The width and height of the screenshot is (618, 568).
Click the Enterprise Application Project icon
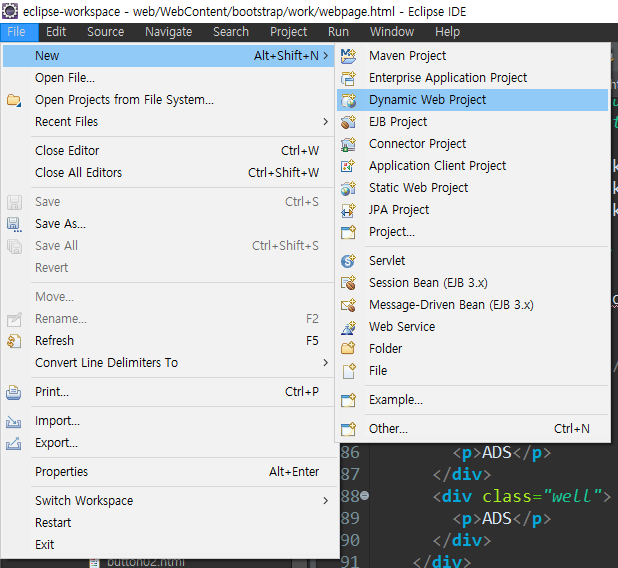tap(348, 78)
